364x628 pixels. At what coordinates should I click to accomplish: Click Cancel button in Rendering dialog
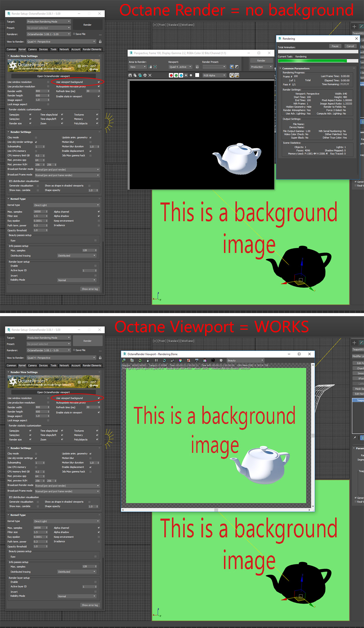pos(350,46)
